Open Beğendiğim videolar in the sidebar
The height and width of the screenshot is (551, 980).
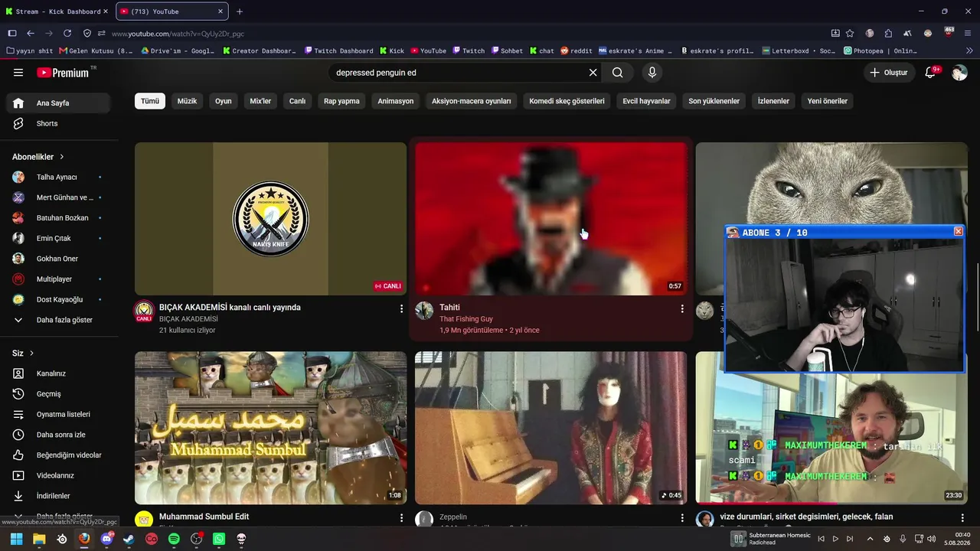(60, 455)
